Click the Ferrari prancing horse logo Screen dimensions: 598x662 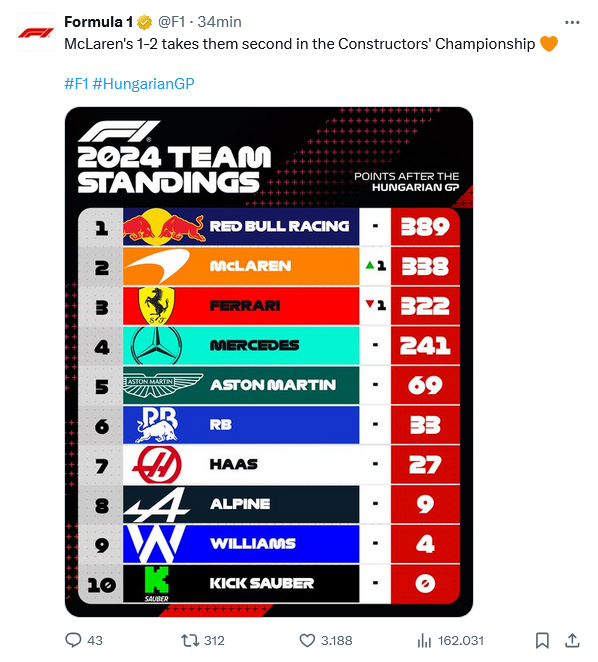157,306
